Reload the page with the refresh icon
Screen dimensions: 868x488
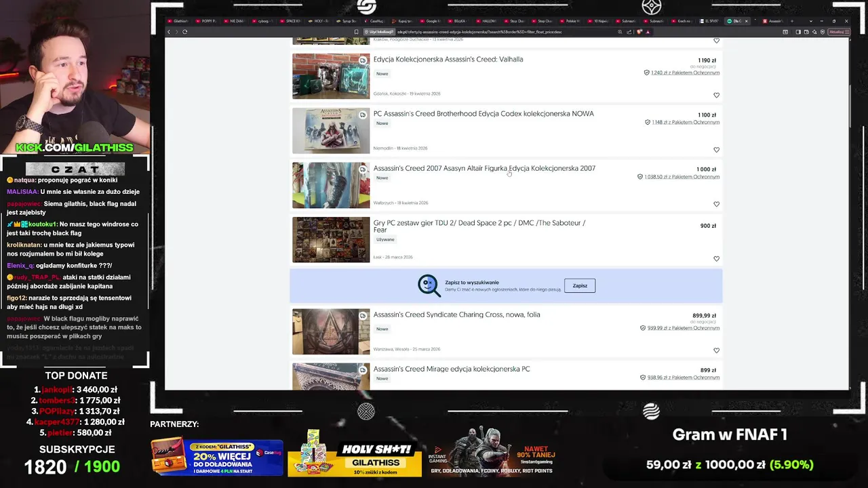click(184, 32)
